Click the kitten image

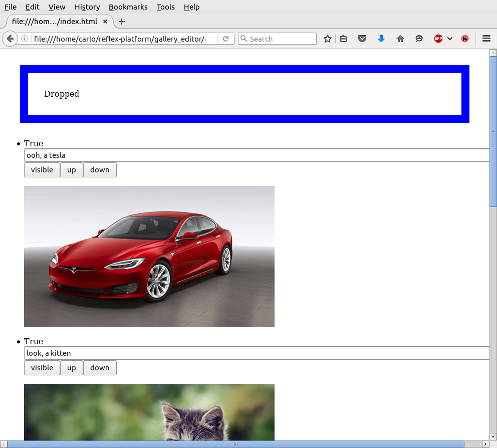149,412
